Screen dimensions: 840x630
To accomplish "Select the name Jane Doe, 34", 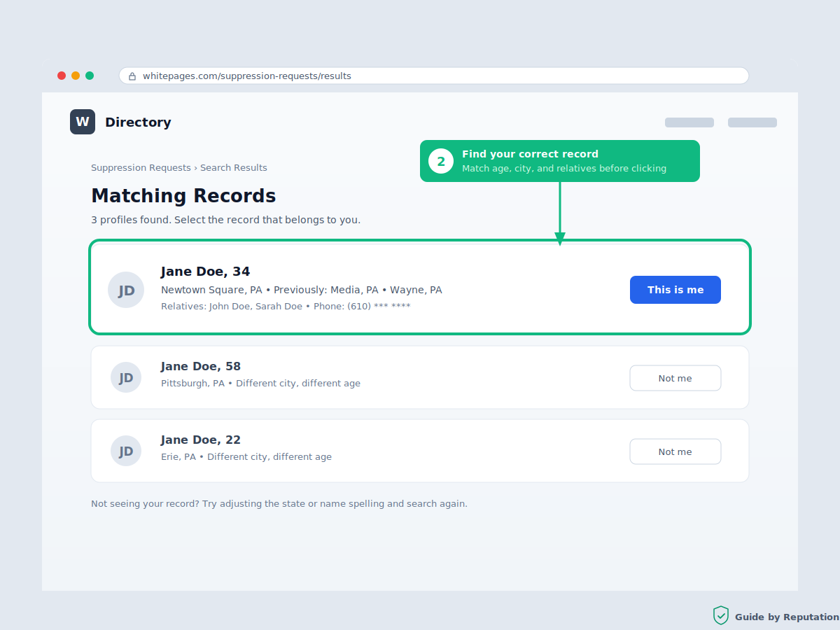I will 205,272.
